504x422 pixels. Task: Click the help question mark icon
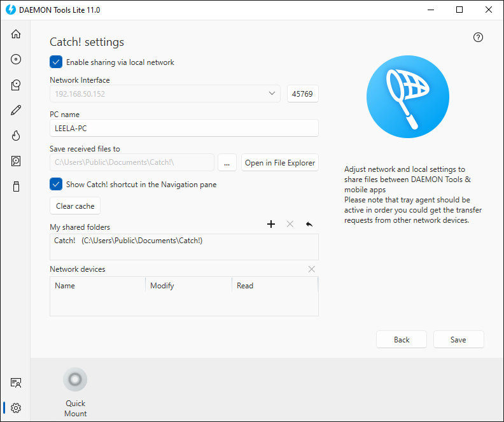(478, 38)
